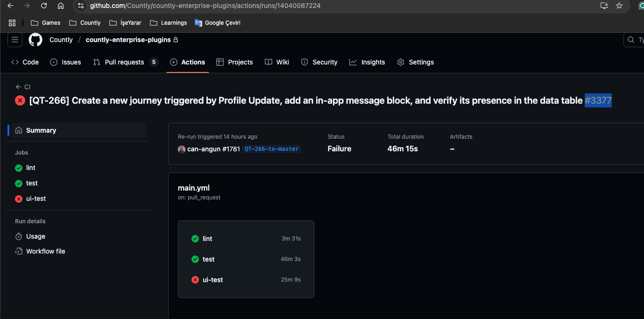Image resolution: width=644 pixels, height=319 pixels.
Task: Click the browser forward arrow
Action: tap(27, 6)
